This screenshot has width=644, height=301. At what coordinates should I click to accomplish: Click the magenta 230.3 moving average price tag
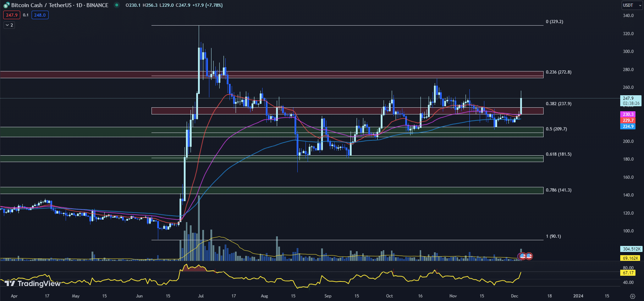(628, 114)
